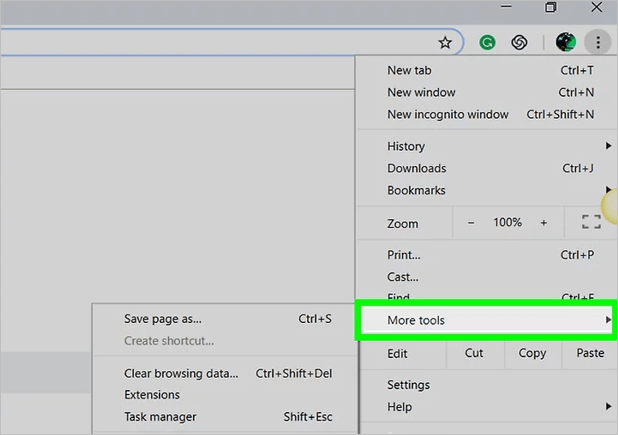This screenshot has width=618, height=435.
Task: Open Task manager from More tools submenu
Action: (160, 417)
